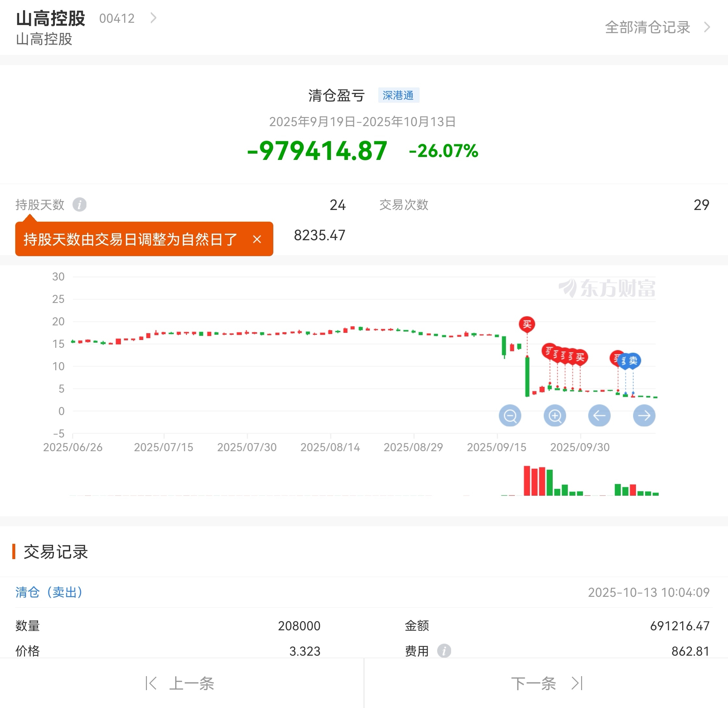Expand arrow right of 全部清仓记录
Screen dimensions: 728x708
(707, 27)
